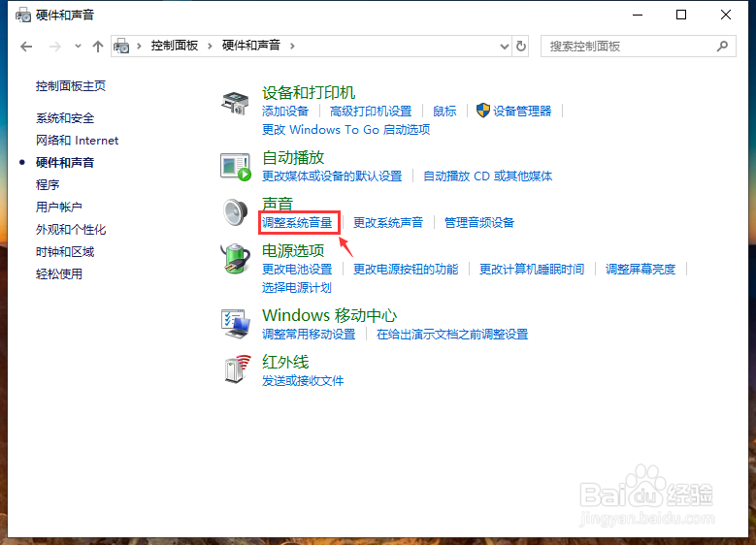Viewport: 756px width, 545px height.
Task: Select 硬件和声音 in sidebar
Action: pyautogui.click(x=65, y=162)
